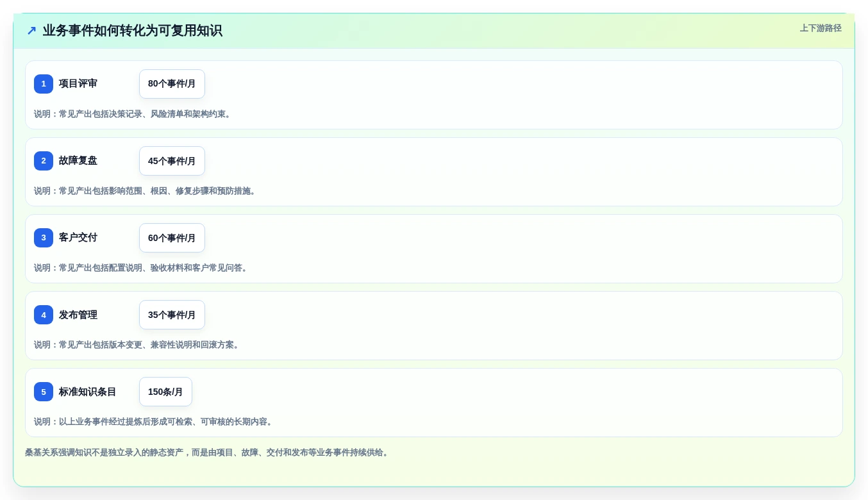
Task: Select the 客户交付 heading
Action: click(x=78, y=238)
